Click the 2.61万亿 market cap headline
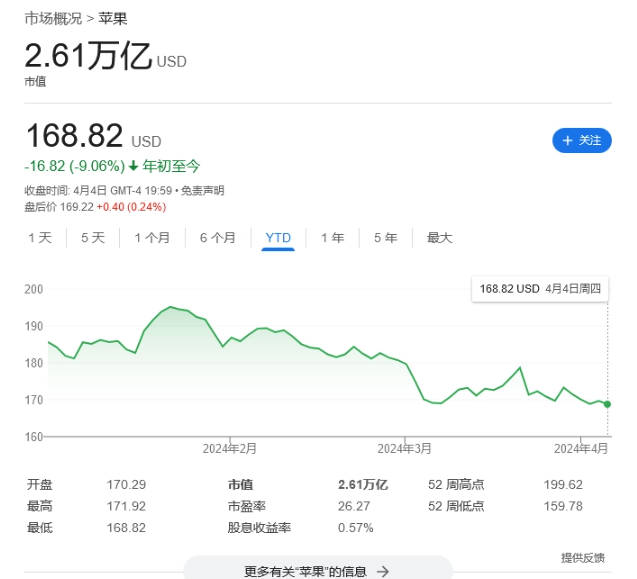 (x=106, y=56)
